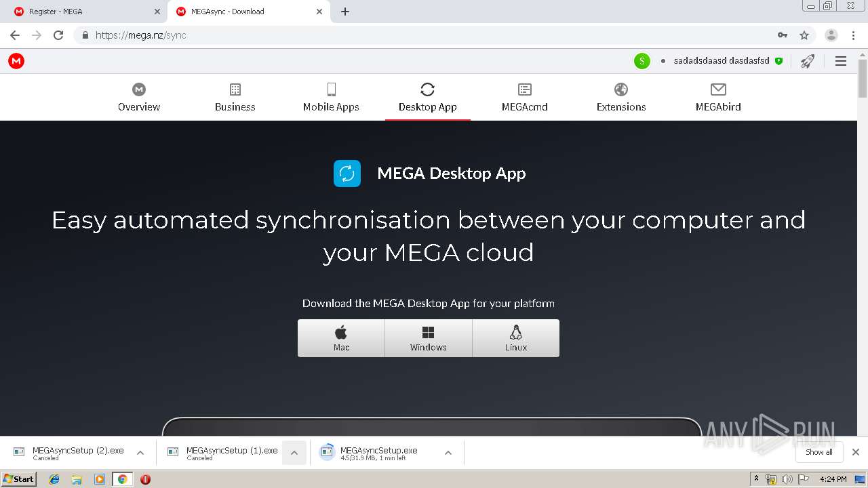
Task: Open the MEGAbird tab
Action: [x=718, y=98]
